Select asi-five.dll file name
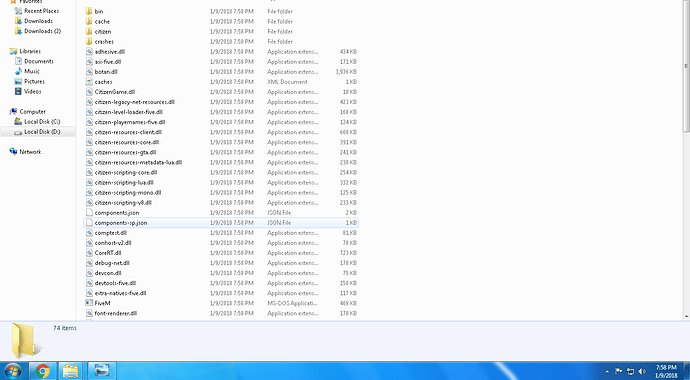This screenshot has width=690, height=380. [108, 62]
